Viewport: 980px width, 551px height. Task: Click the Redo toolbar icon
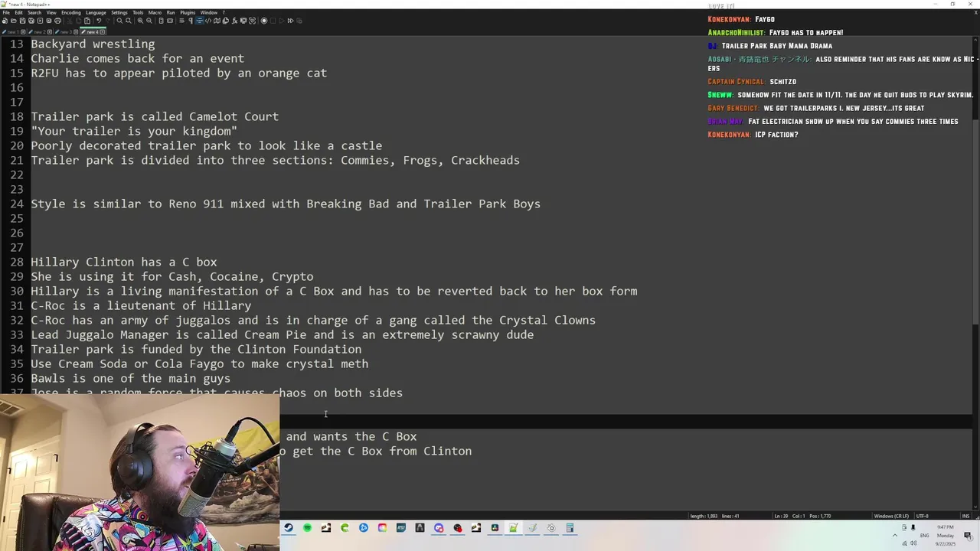tap(108, 21)
